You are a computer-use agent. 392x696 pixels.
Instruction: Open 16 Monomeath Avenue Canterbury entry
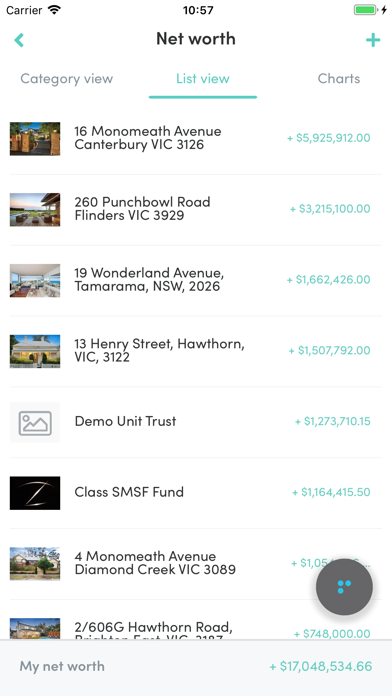196,138
